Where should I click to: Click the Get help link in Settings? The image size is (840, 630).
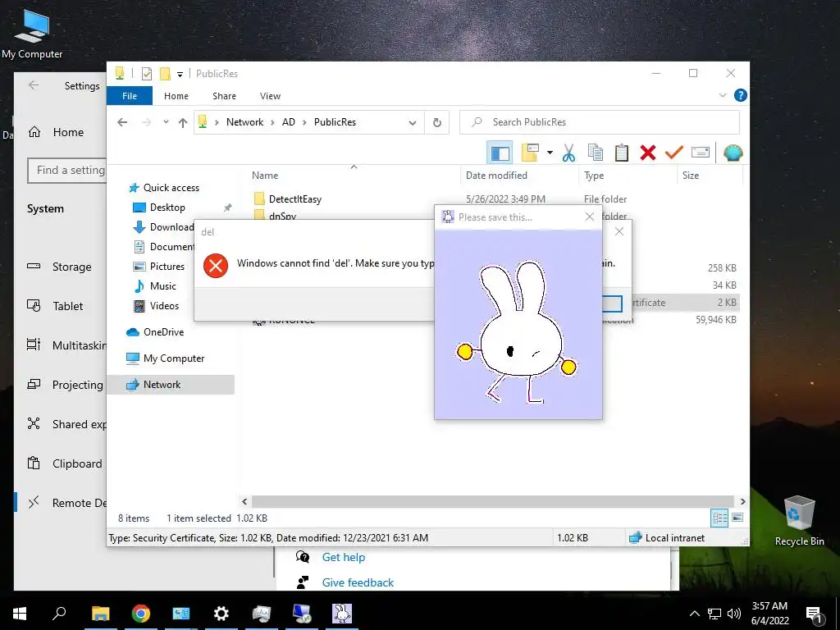344,557
